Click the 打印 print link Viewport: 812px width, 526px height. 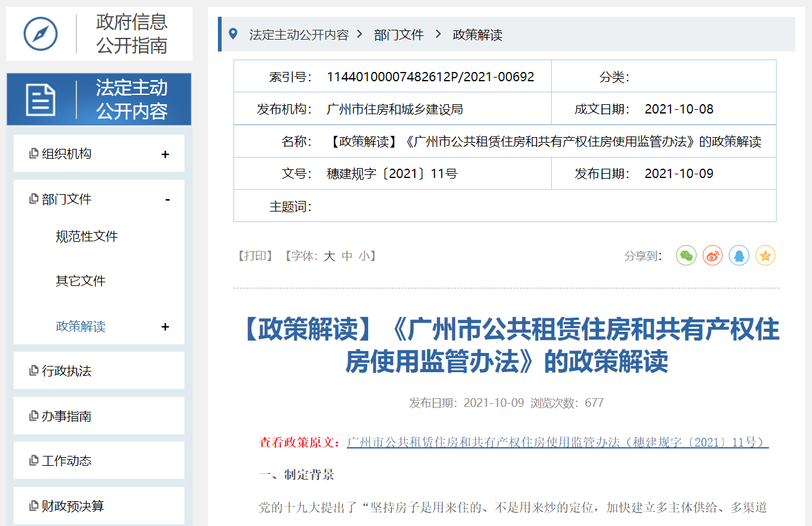coord(255,256)
